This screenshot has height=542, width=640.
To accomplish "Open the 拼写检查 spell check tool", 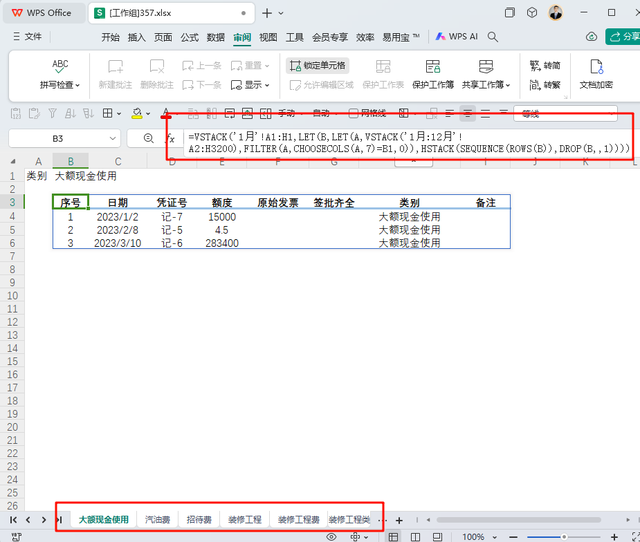I will point(60,74).
